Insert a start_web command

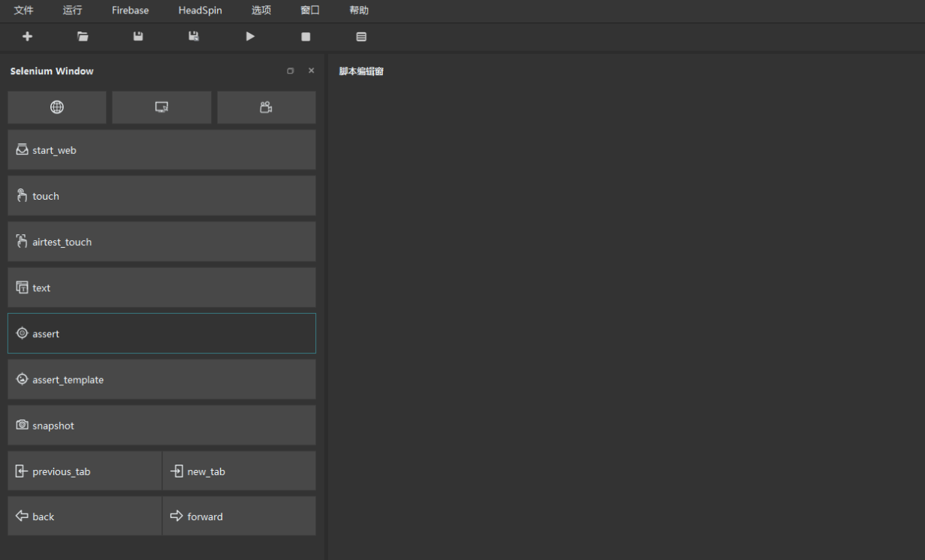(161, 150)
